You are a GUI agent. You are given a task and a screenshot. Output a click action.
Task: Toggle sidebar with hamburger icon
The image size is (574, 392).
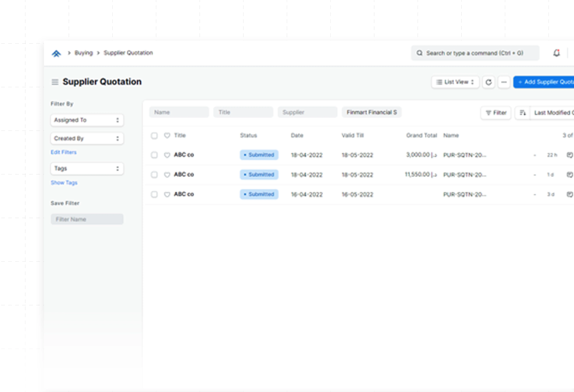tap(55, 82)
